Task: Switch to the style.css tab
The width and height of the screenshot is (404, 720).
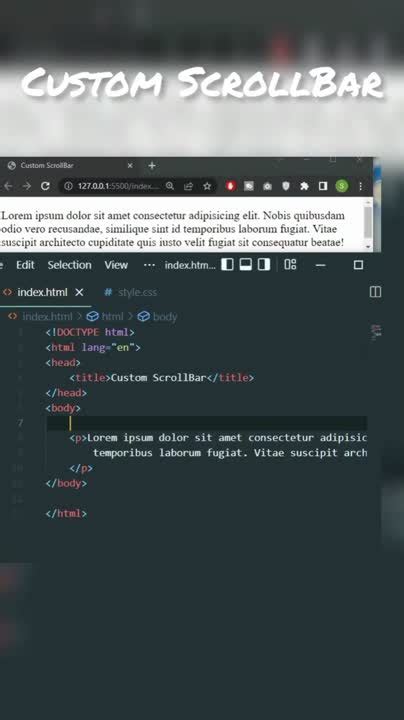Action: 130,292
